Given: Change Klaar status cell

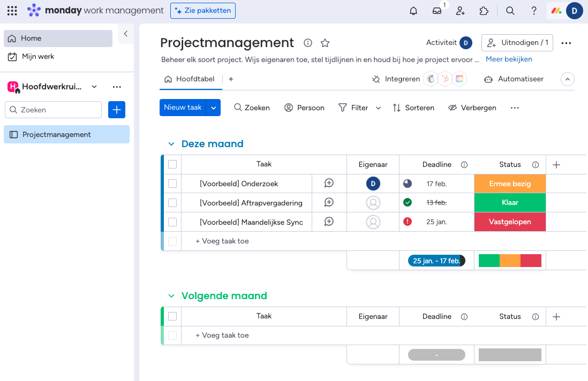Looking at the screenshot, I should coord(510,203).
